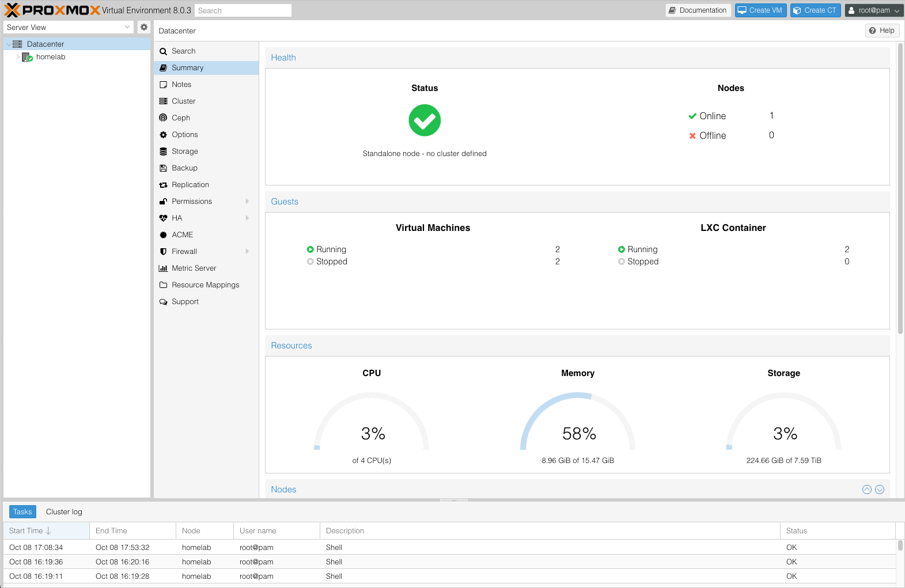Screen dimensions: 905x588
Task: Switch to the Cluster log tab
Action: click(64, 512)
